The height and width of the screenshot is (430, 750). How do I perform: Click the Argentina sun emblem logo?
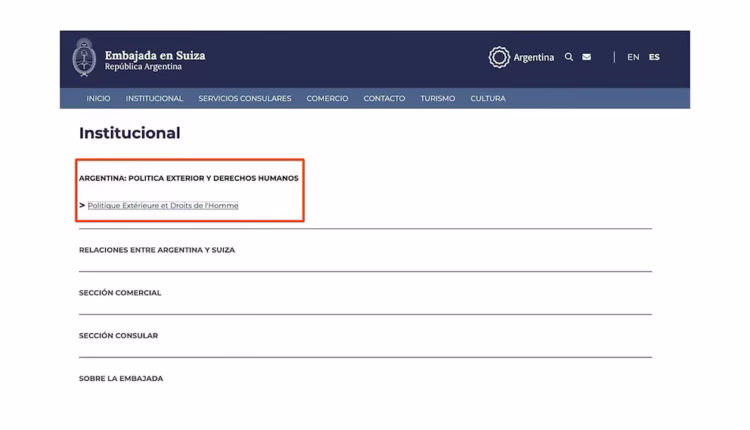pos(499,57)
